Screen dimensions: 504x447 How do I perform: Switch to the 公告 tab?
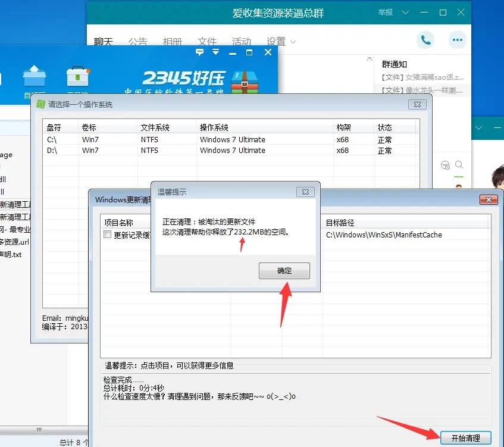click(137, 42)
